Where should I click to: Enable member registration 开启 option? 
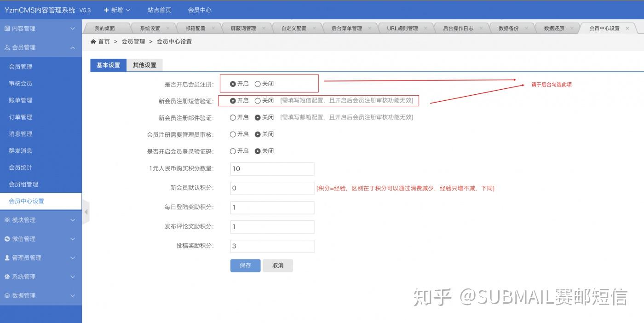[x=233, y=84]
